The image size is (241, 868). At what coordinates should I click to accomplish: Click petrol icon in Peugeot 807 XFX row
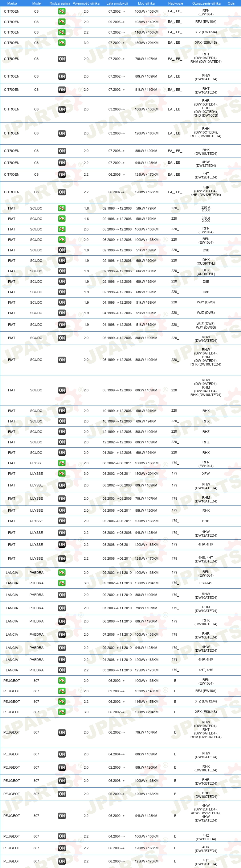[x=62, y=712]
